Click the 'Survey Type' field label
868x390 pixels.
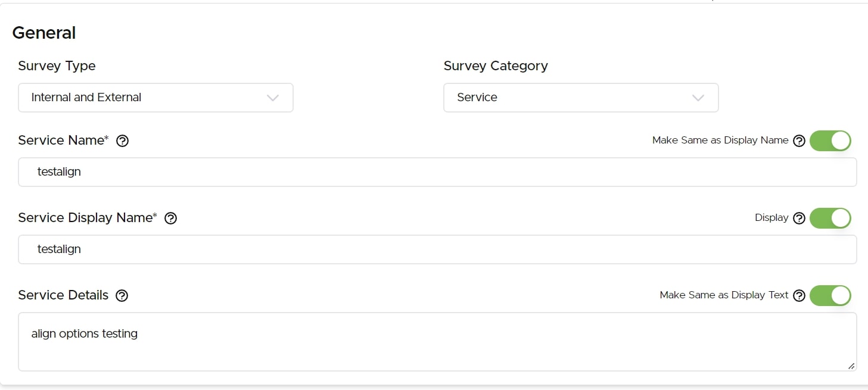tap(57, 66)
